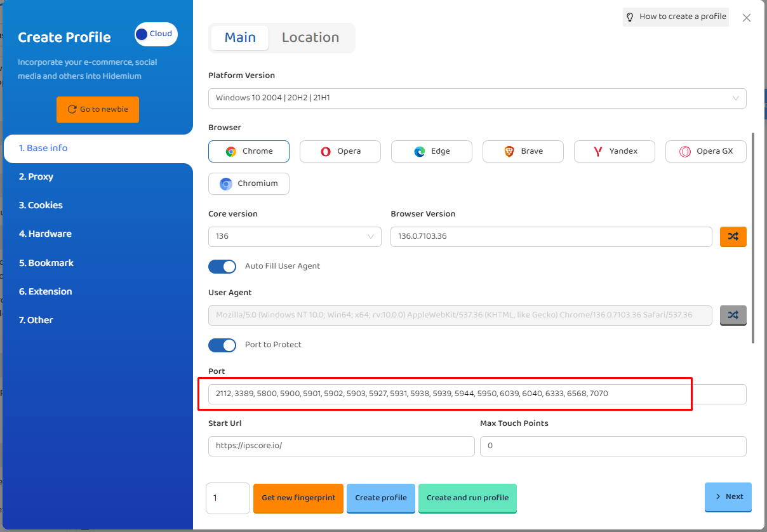767x532 pixels.
Task: Go to the Hardware section
Action: tap(45, 234)
